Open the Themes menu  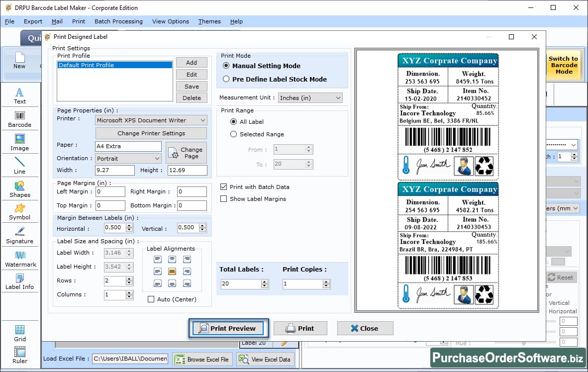(209, 21)
